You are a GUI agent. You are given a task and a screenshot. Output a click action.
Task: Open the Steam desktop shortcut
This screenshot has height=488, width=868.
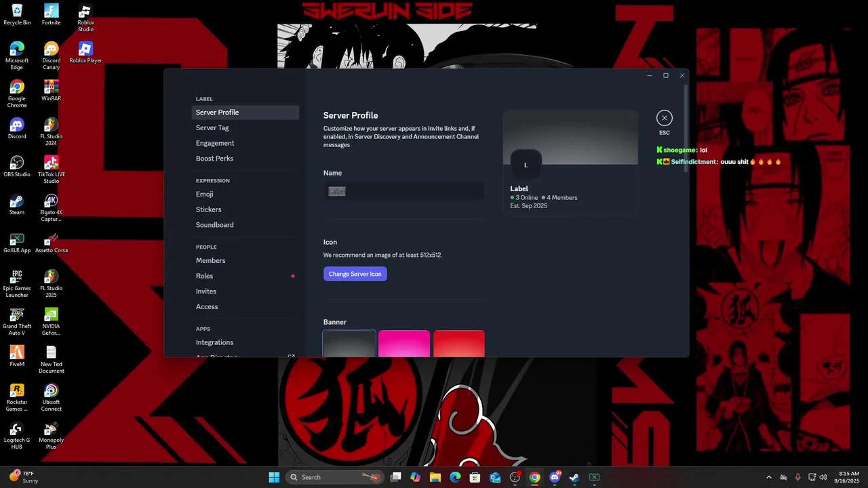[x=17, y=204]
